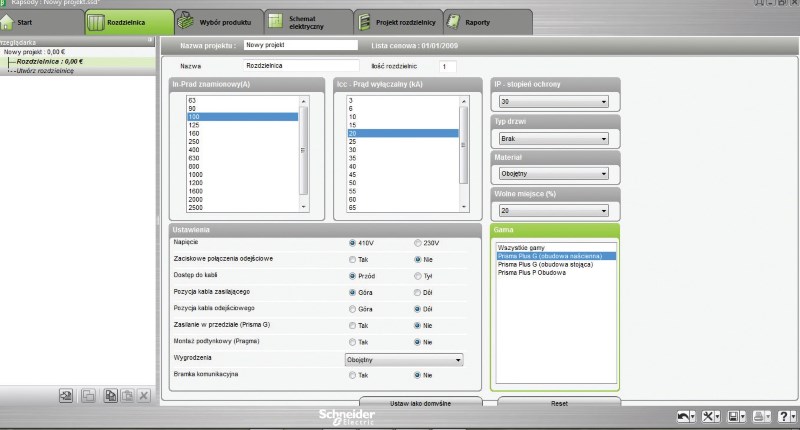This screenshot has height=430, width=800.
Task: Select 63 in the In rated current list
Action: pos(243,100)
